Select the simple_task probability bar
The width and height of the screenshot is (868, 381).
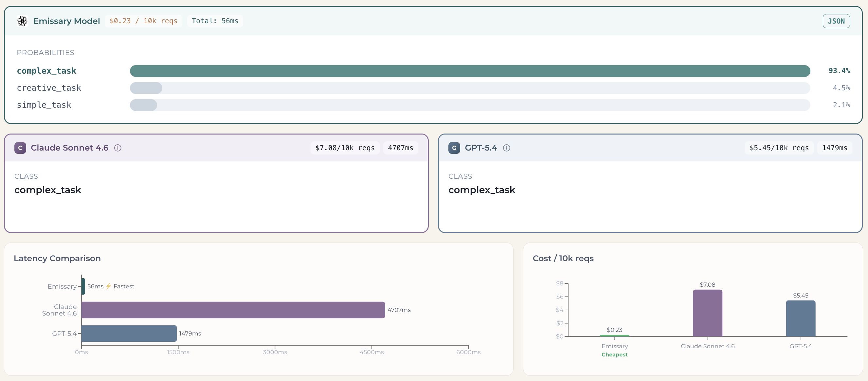(x=470, y=105)
